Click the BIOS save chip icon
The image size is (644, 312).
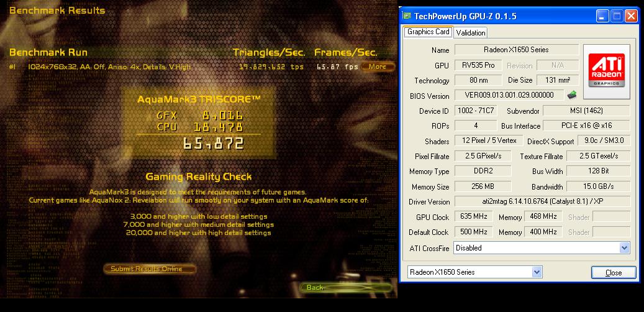tap(572, 95)
